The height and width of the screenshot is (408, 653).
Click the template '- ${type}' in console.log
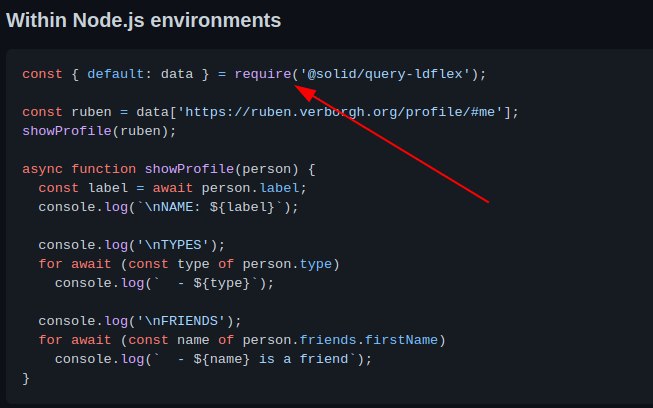206,284
